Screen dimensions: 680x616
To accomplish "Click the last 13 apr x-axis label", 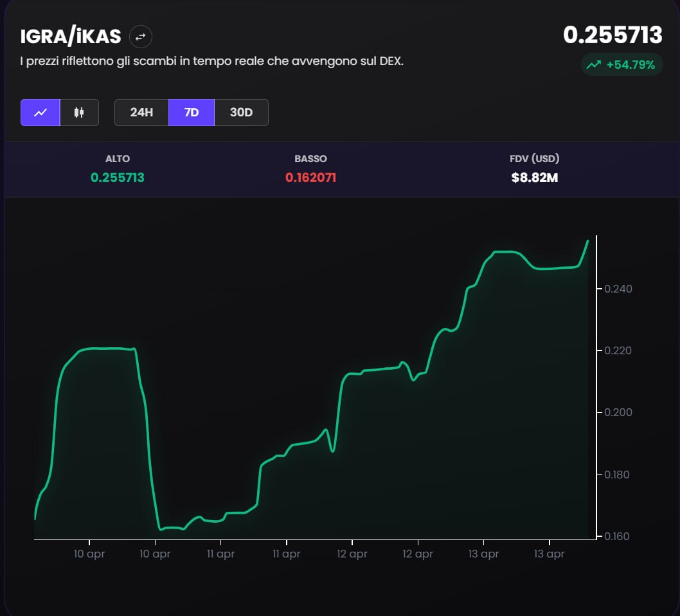I will (550, 554).
